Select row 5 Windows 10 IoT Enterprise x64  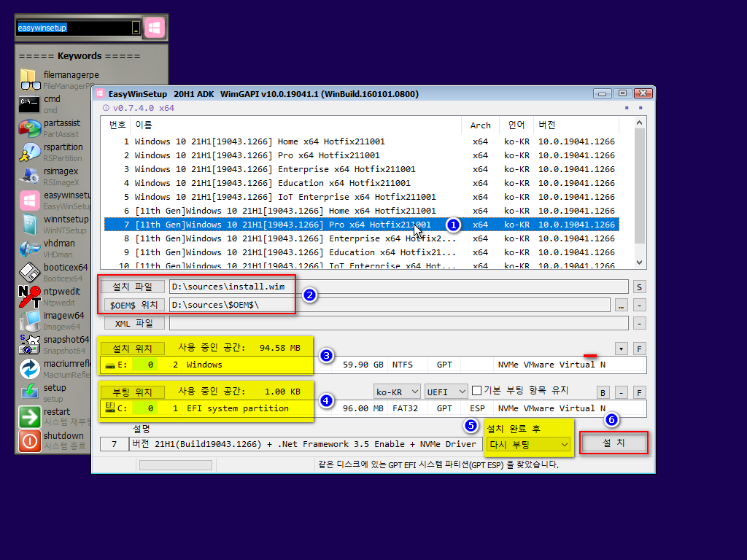(x=362, y=197)
